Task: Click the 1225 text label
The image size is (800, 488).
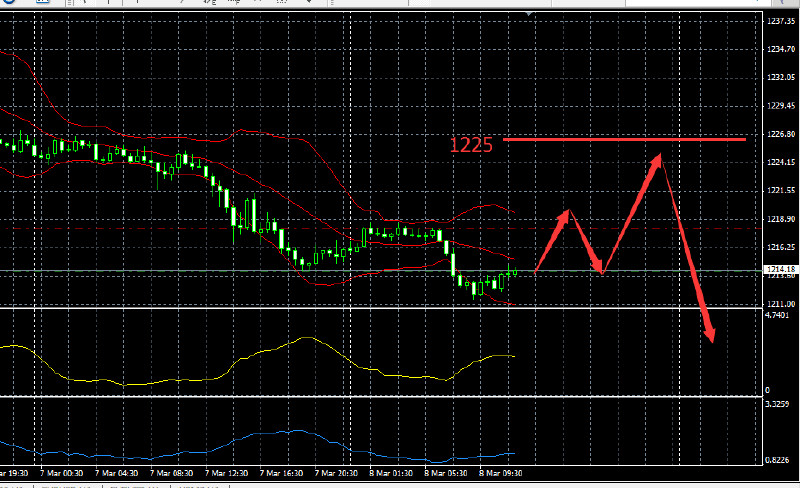Action: [471, 145]
